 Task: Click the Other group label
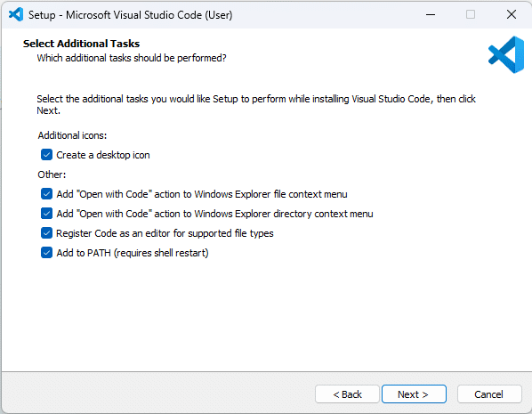[x=52, y=175]
